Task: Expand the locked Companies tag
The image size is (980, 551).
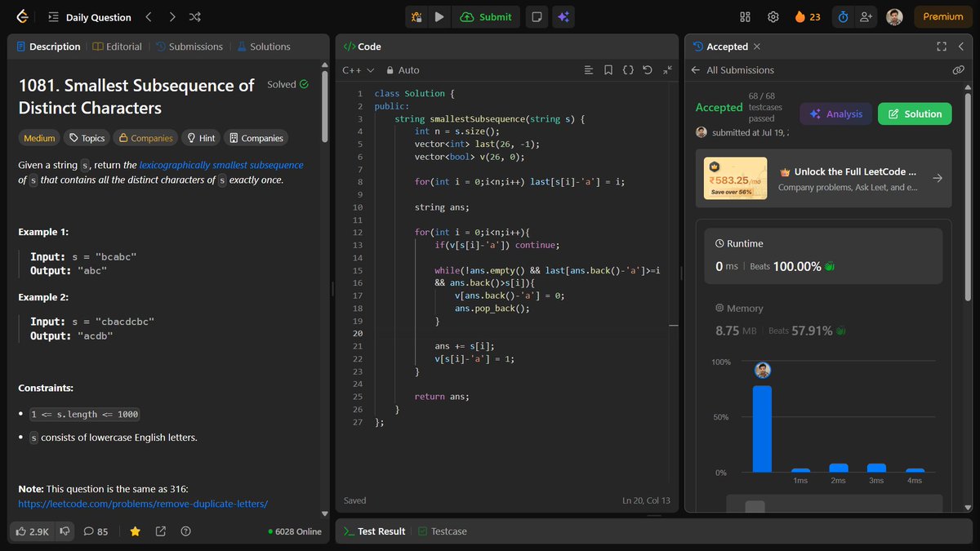Action: [144, 138]
